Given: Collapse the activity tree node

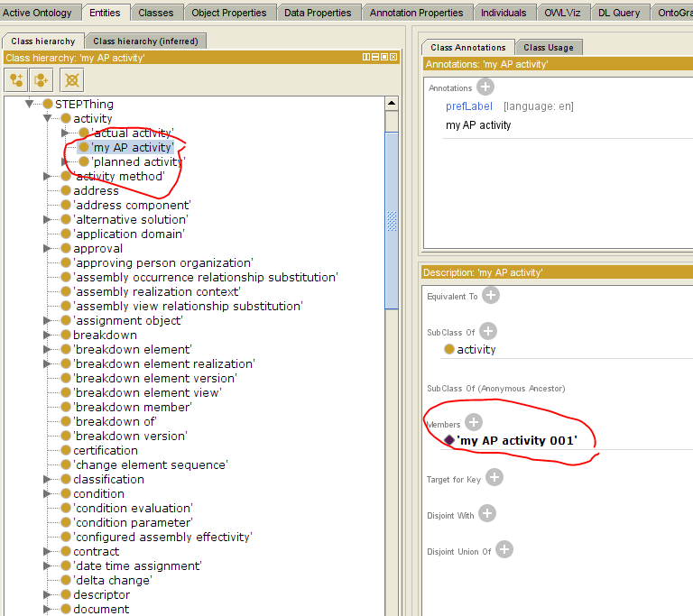Looking at the screenshot, I should pos(48,118).
